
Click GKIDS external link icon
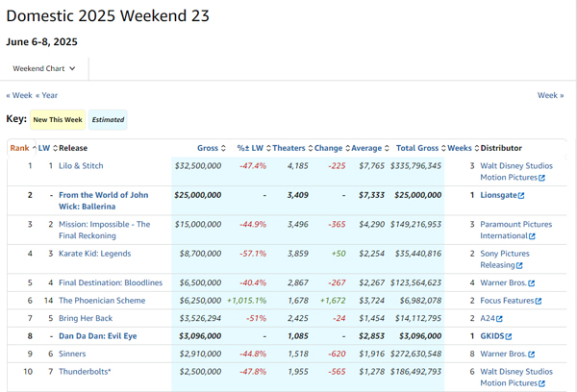[509, 336]
